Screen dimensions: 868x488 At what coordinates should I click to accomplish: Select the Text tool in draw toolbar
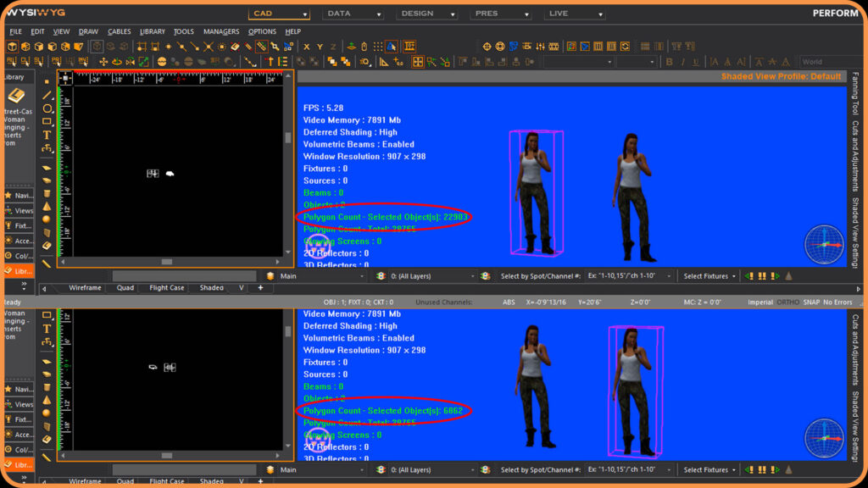click(47, 135)
